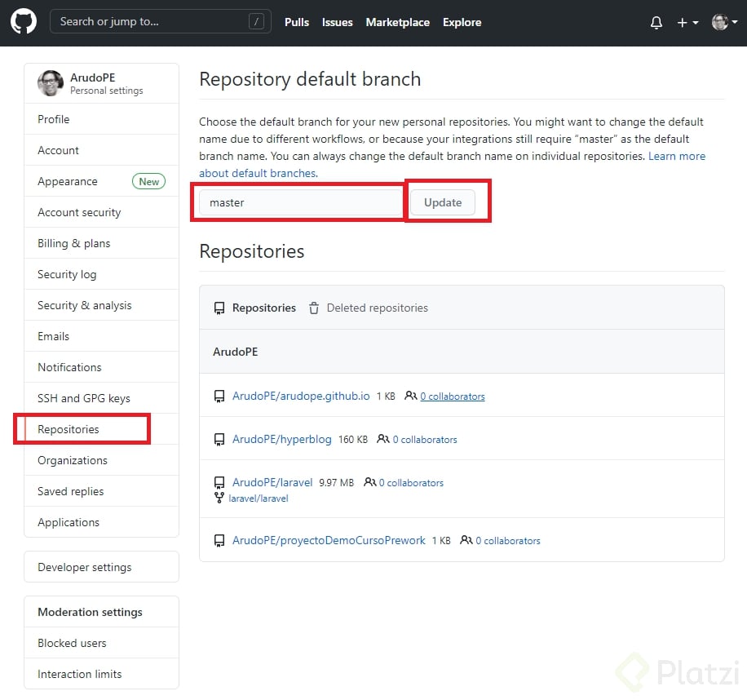This screenshot has height=700, width=747.
Task: Go to Marketplace in the top navigation
Action: tap(397, 22)
